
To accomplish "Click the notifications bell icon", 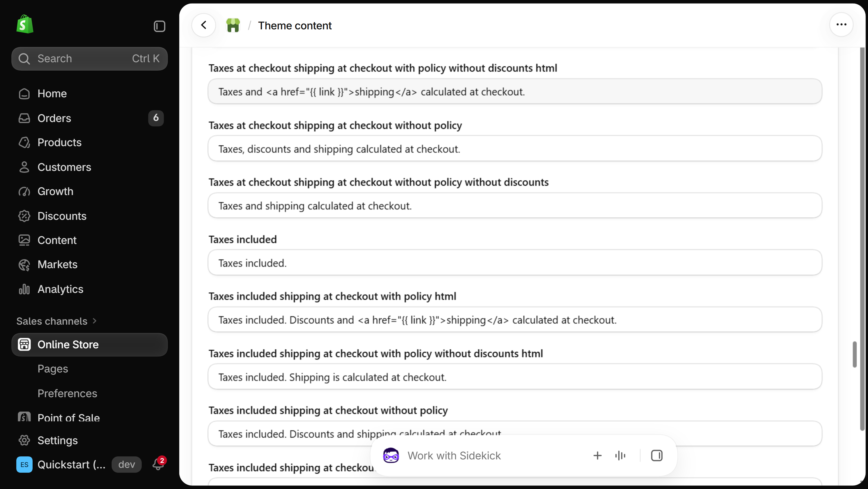I will click(158, 464).
